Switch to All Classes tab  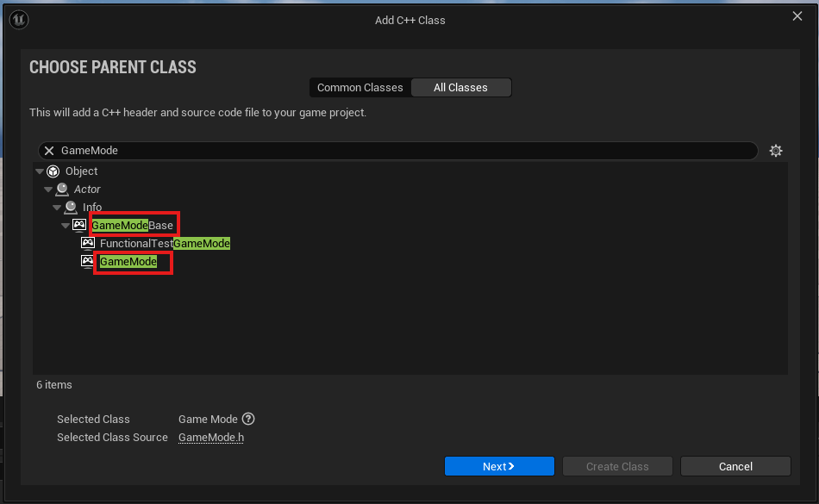pos(460,88)
